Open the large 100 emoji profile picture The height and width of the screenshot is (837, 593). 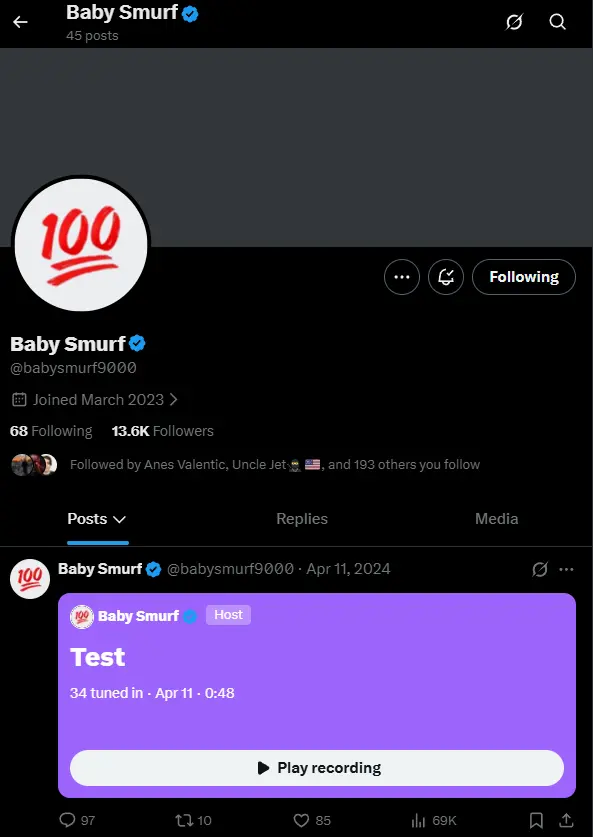81,245
